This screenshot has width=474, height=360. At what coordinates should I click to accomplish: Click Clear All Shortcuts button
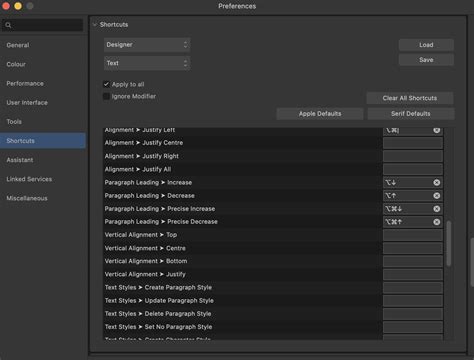coord(410,98)
